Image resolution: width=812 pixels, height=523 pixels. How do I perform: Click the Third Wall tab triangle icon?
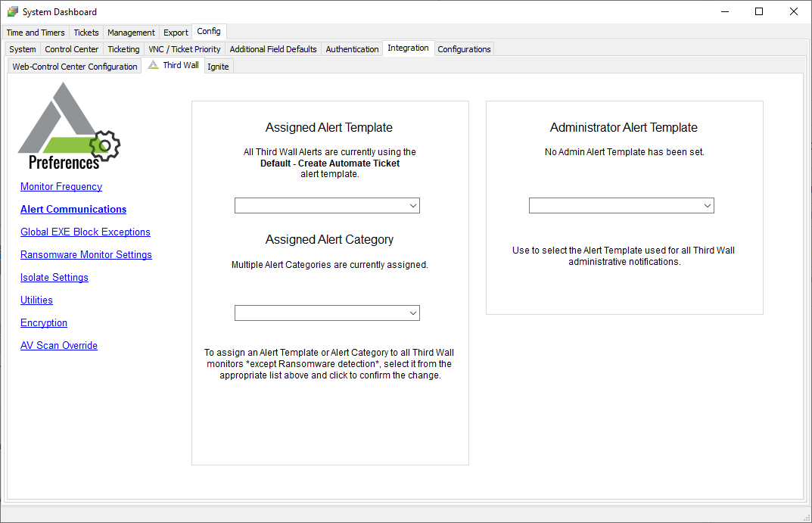click(154, 65)
